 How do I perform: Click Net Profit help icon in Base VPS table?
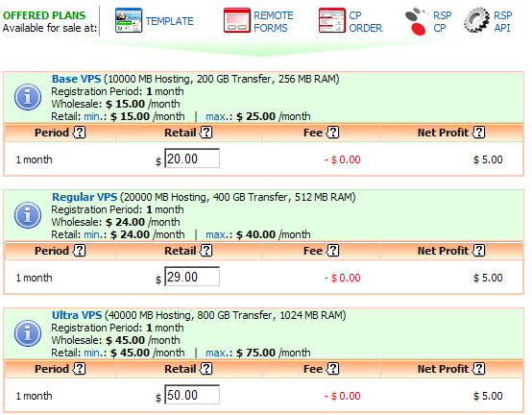click(x=479, y=132)
